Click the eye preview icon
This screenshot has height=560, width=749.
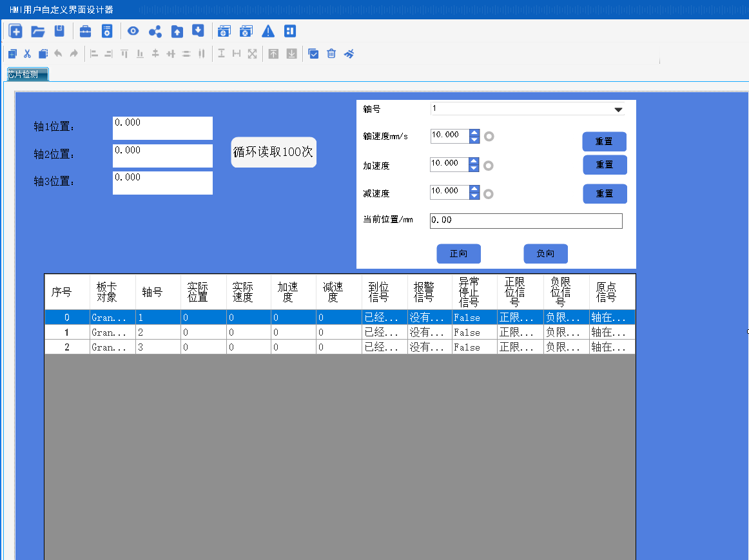tap(133, 31)
